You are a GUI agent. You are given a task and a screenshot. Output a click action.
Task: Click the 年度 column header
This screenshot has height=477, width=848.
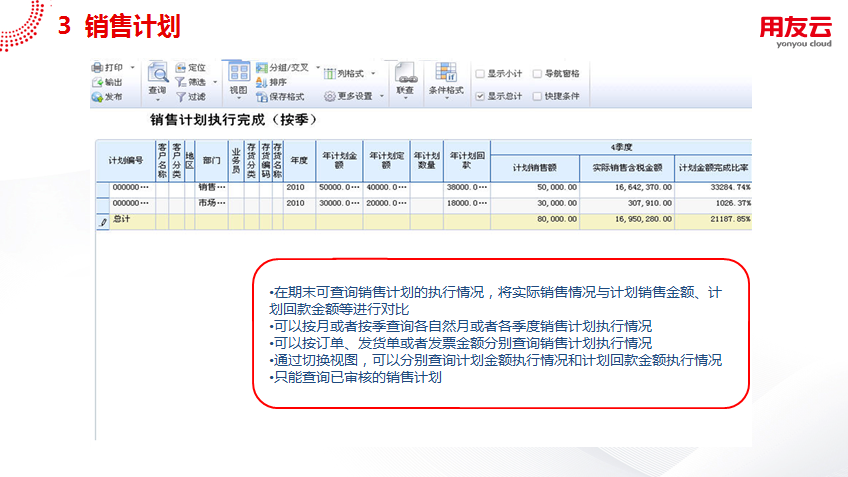(299, 160)
